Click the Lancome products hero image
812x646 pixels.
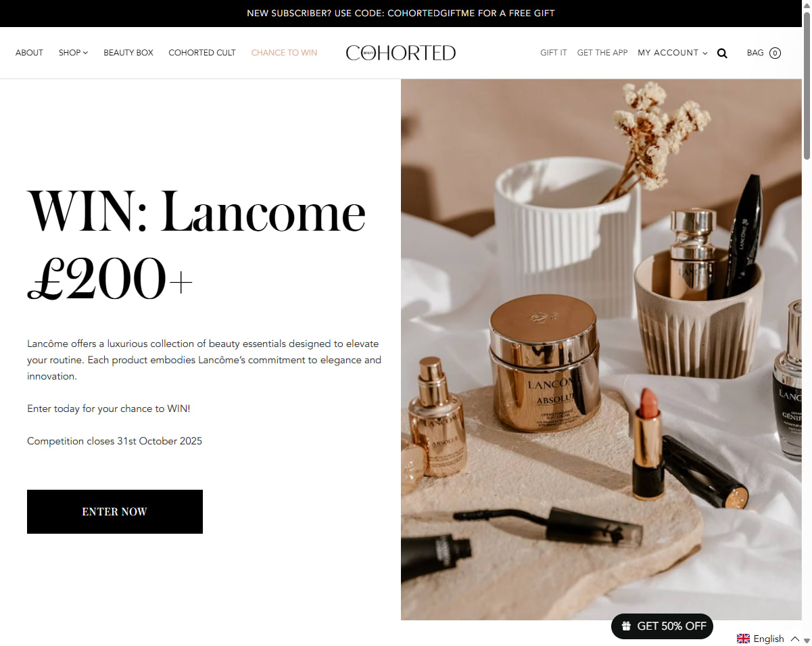pyautogui.click(x=601, y=349)
